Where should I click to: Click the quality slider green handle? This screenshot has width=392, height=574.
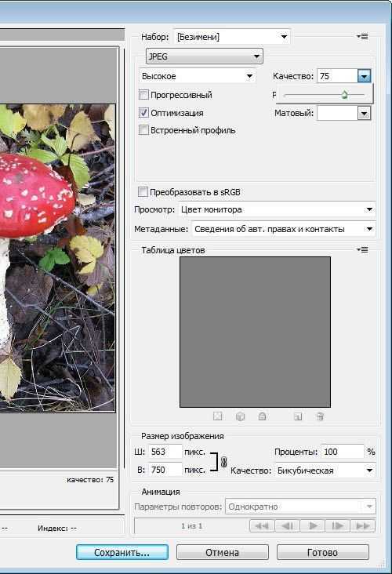(344, 95)
